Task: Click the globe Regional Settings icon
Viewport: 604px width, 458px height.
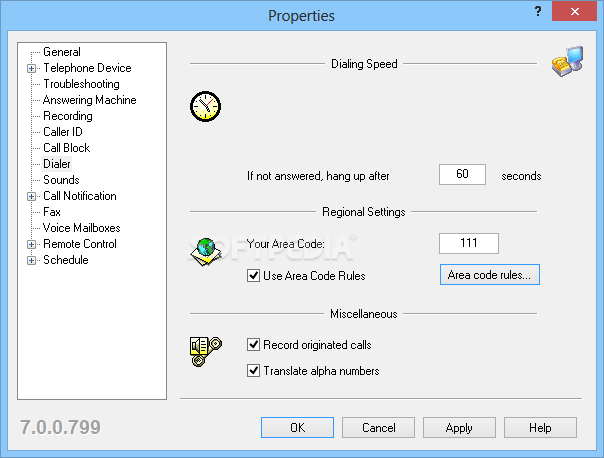Action: coord(206,252)
